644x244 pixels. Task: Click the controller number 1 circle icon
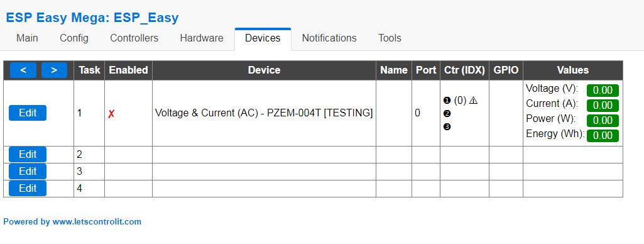coord(447,101)
